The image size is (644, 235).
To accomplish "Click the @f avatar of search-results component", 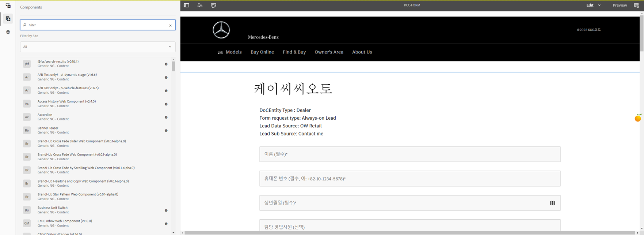I will (x=27, y=64).
